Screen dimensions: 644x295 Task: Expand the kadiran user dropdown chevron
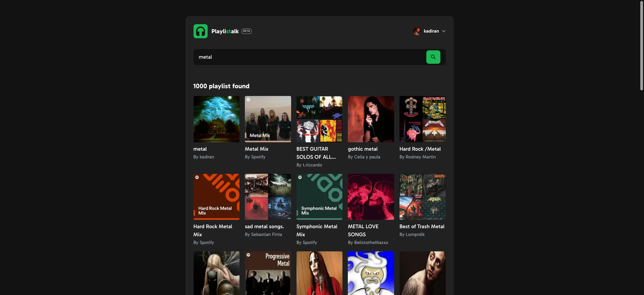coord(444,31)
